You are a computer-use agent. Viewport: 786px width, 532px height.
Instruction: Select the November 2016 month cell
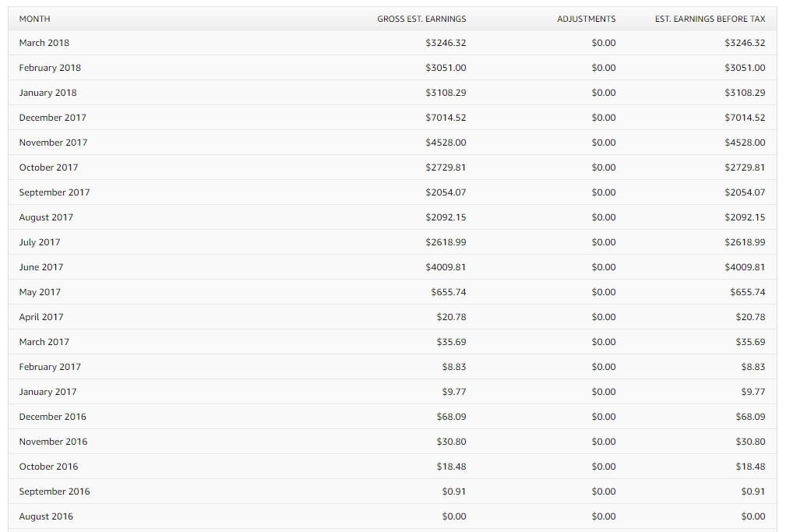pyautogui.click(x=53, y=442)
